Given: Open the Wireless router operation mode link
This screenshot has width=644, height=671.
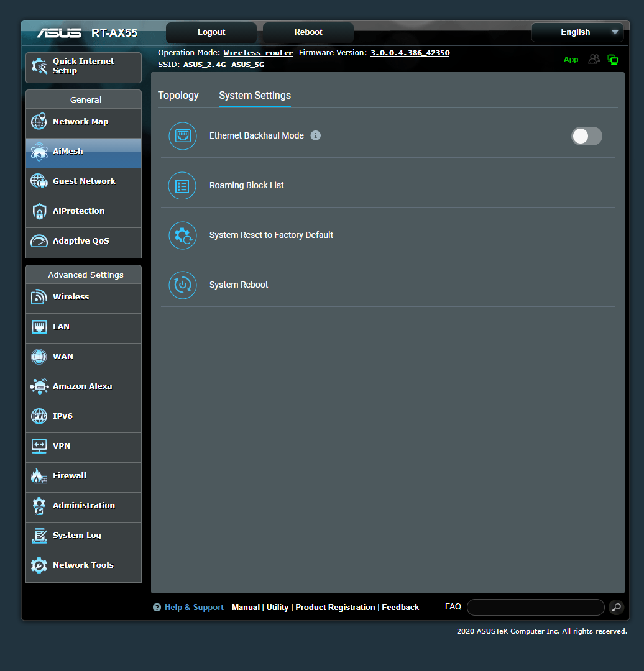Looking at the screenshot, I should coord(258,53).
